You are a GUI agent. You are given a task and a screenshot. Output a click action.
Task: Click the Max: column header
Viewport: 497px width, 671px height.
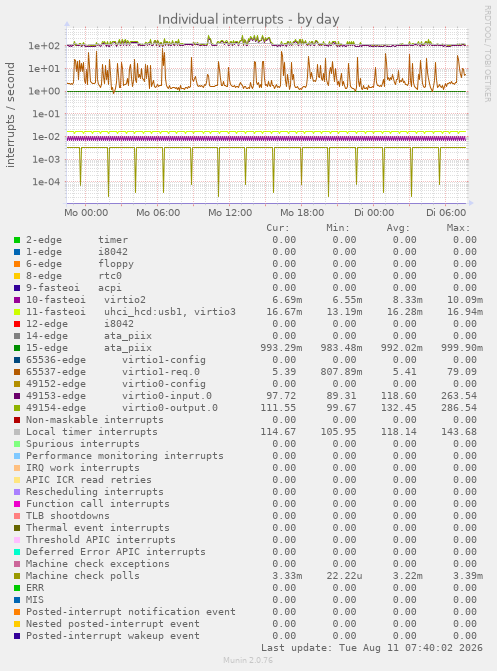pyautogui.click(x=458, y=228)
